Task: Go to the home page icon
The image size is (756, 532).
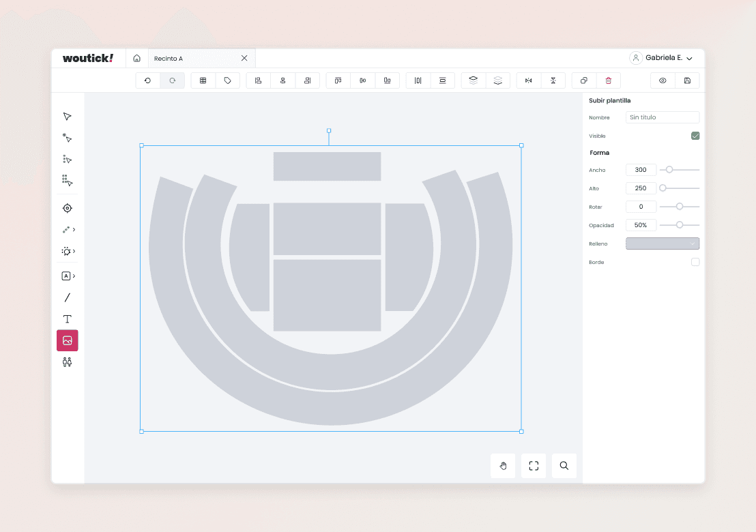Action: tap(137, 58)
